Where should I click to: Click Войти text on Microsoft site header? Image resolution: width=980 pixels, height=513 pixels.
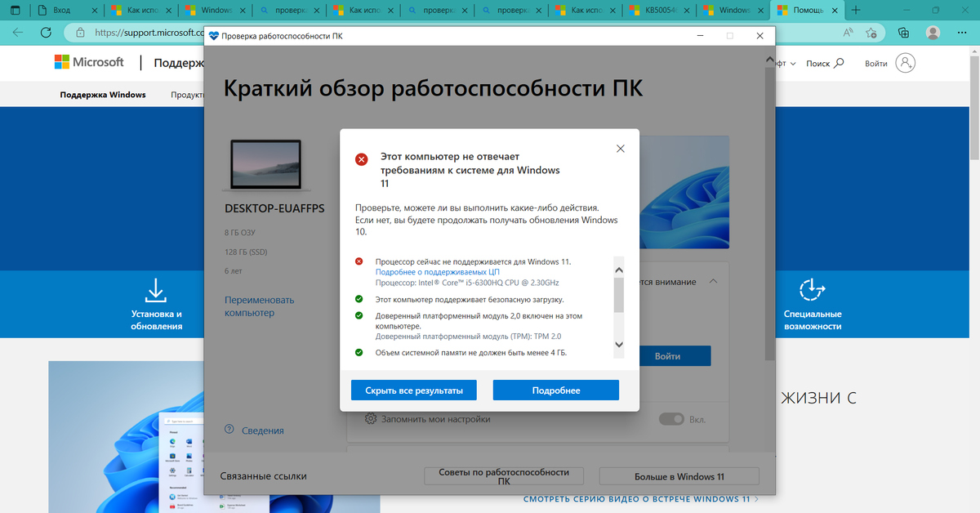pos(876,64)
